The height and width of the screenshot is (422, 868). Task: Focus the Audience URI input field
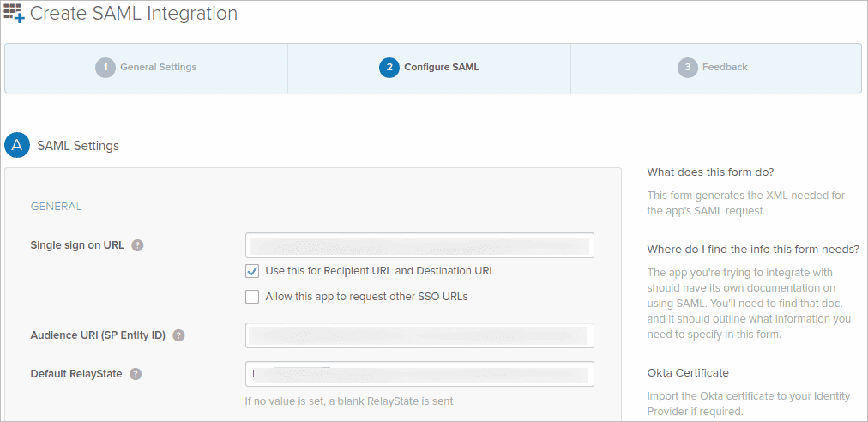coord(419,335)
